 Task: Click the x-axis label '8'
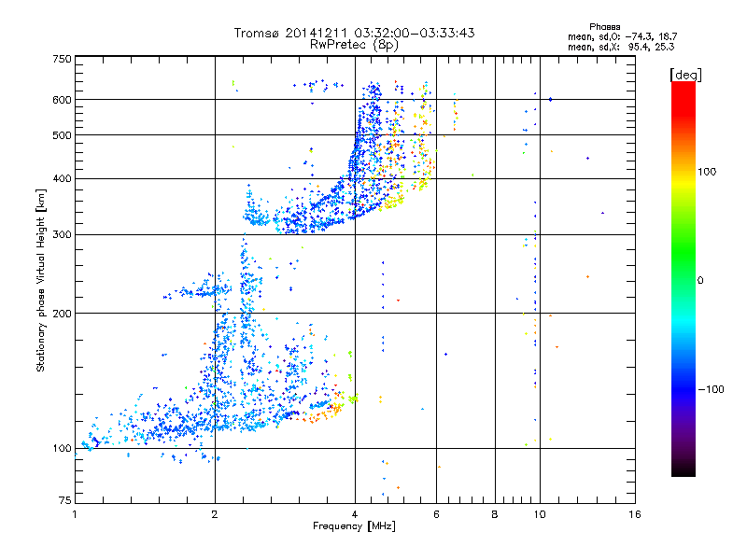[x=495, y=514]
